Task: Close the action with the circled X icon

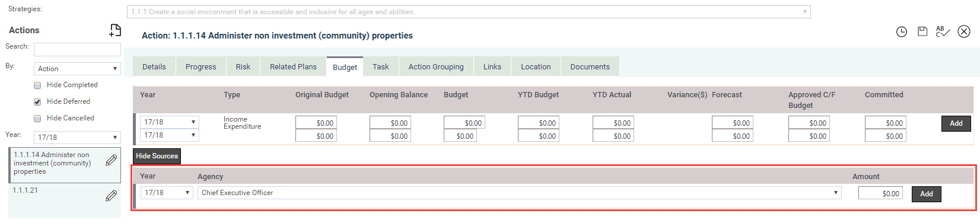Action: (x=964, y=31)
